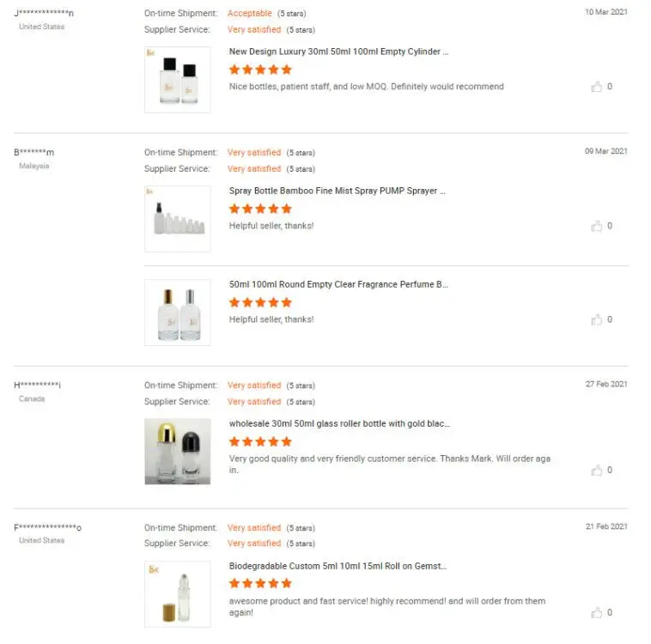Click thumbs-up on 'awesome product' review
The image size is (651, 644).
coord(597,613)
